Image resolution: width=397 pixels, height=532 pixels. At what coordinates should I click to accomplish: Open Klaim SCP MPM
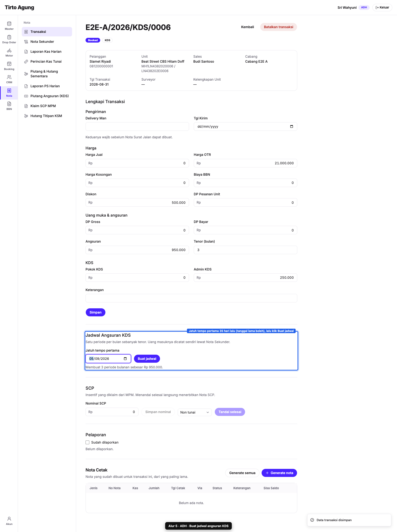point(47,106)
